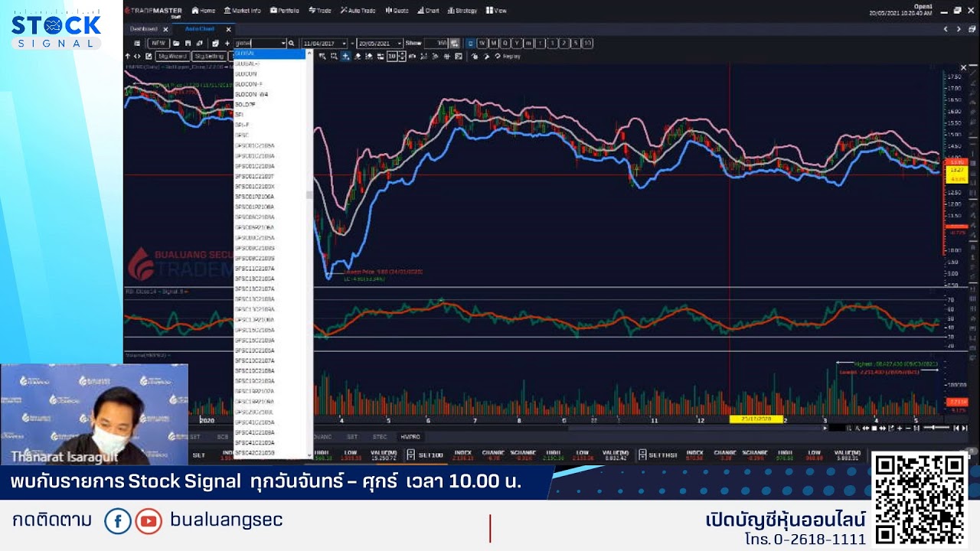
Task: Click the yellow current price label
Action: point(956,174)
